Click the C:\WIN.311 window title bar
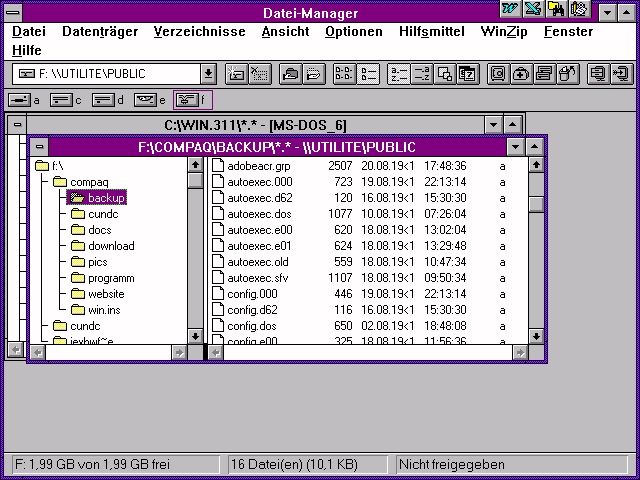640x480 pixels. click(x=255, y=125)
